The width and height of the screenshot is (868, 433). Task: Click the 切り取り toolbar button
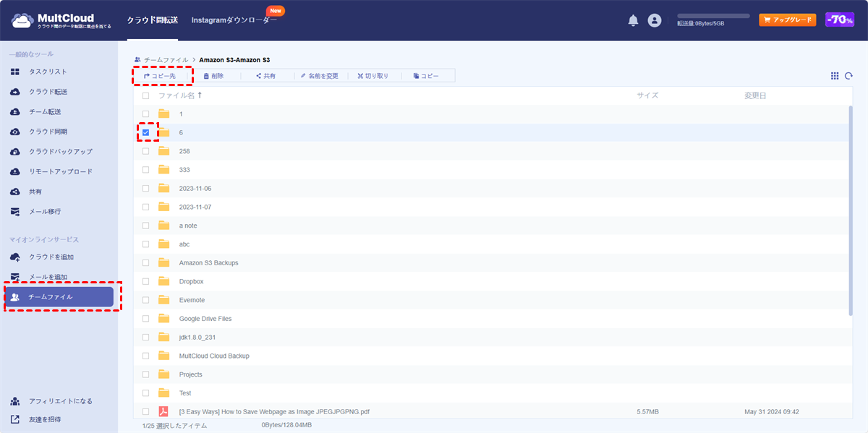(x=373, y=76)
